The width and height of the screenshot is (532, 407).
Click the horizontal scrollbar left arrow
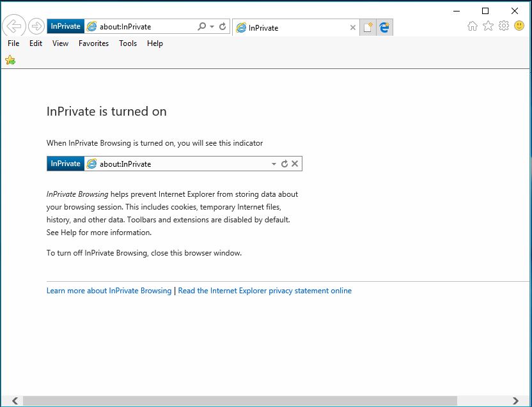coord(15,401)
